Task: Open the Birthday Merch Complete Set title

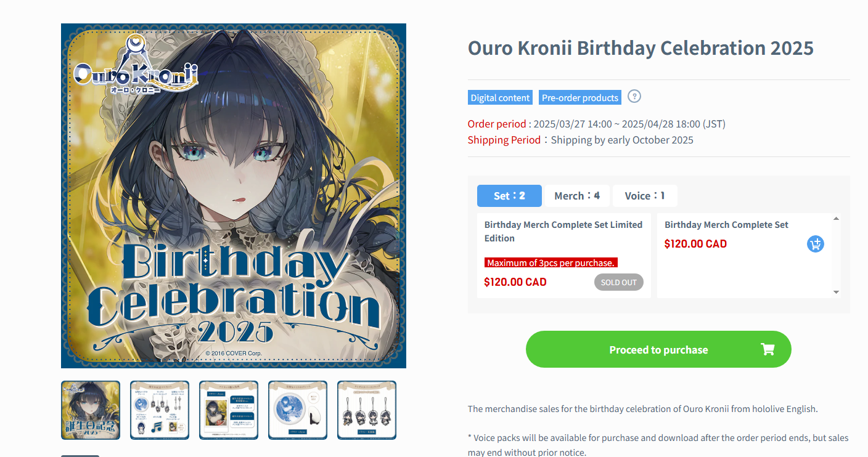Action: pyautogui.click(x=726, y=225)
